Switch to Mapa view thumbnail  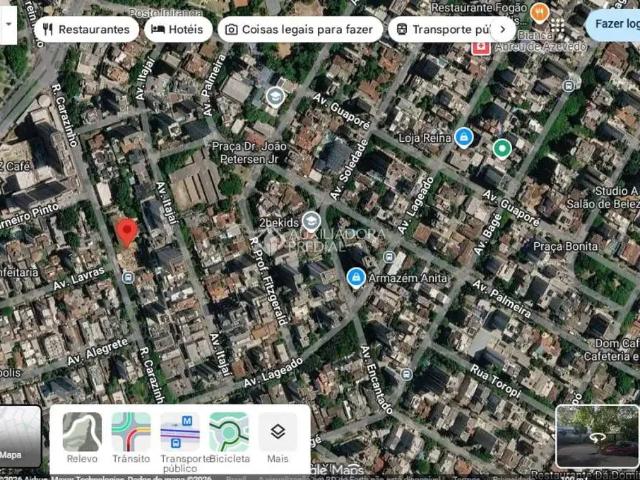pos(20,436)
